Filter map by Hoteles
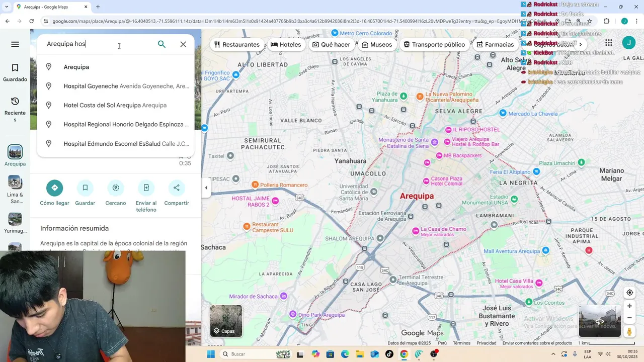644x362 pixels. [x=286, y=44]
